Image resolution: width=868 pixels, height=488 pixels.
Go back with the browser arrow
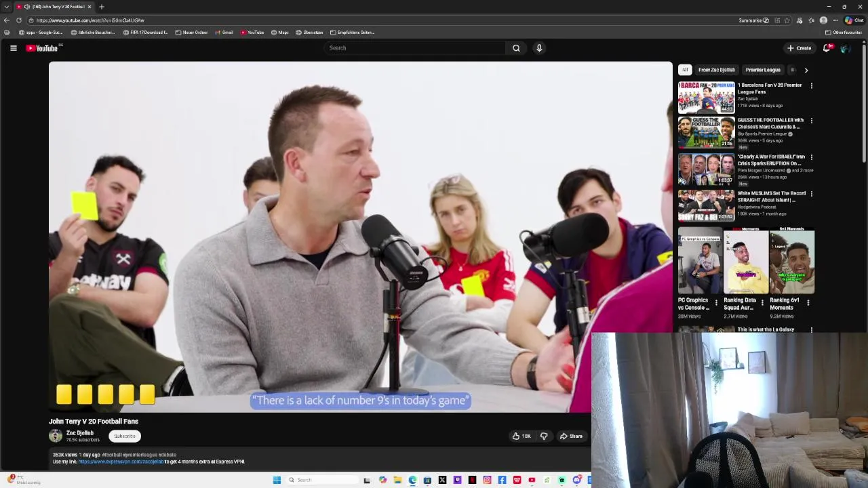coord(7,20)
